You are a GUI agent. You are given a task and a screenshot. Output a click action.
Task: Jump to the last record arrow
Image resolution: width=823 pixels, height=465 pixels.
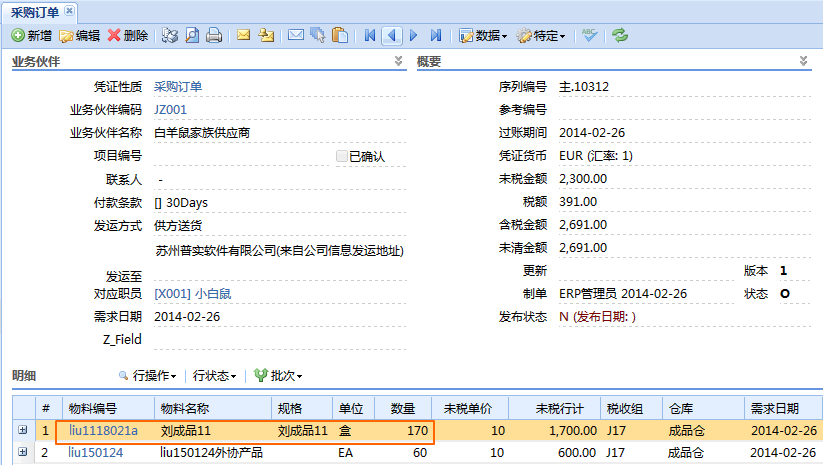click(x=436, y=35)
